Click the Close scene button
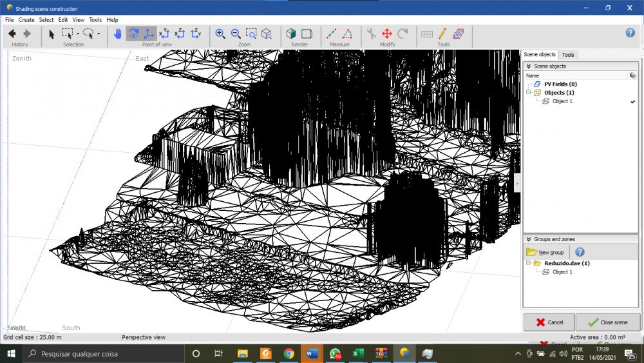Viewport: 644px width, 363px height. pyautogui.click(x=608, y=322)
